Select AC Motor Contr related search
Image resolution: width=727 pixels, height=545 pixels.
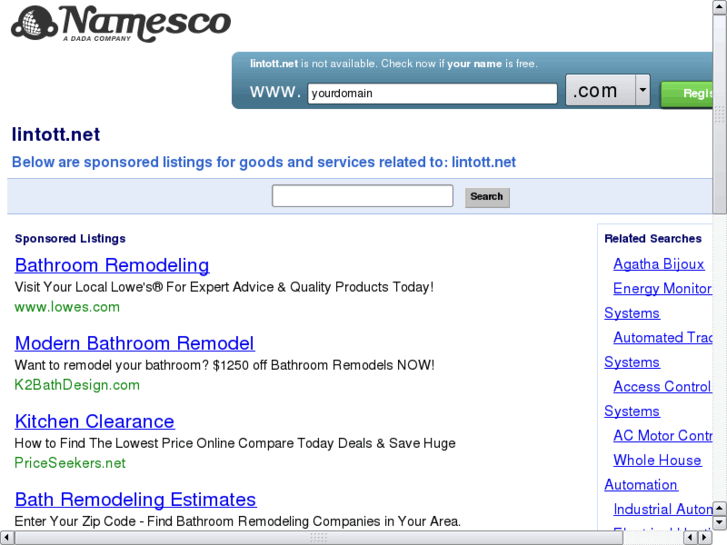click(663, 436)
